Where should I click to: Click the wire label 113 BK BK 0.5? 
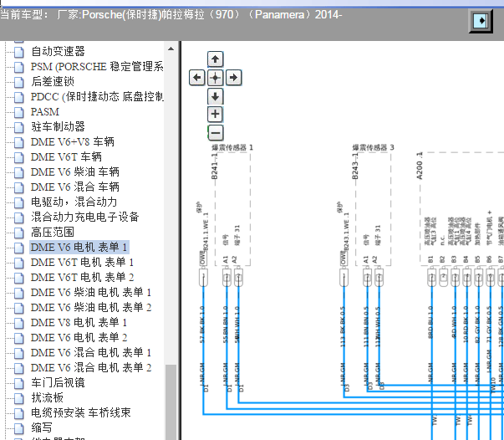(343, 326)
